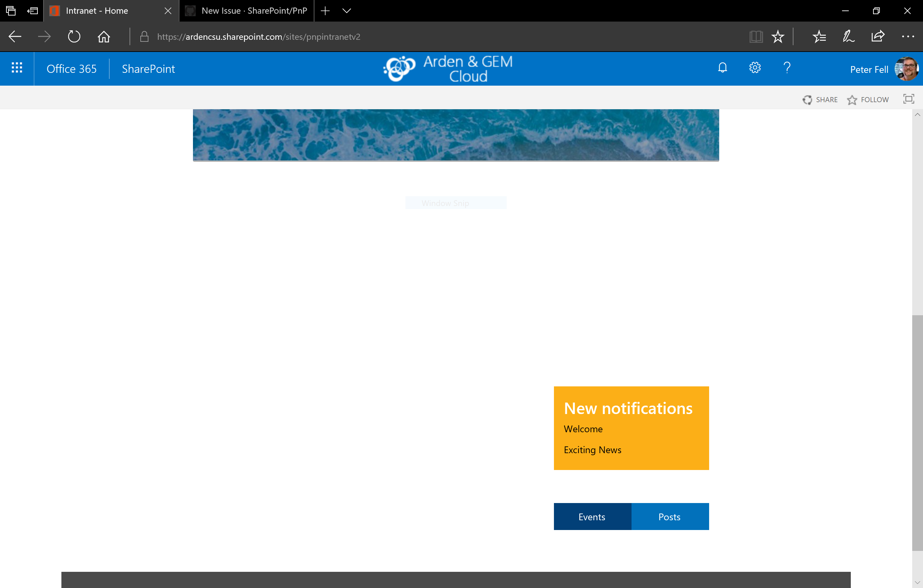Viewport: 923px width, 588px height.
Task: Switch to the Posts tab
Action: point(669,517)
